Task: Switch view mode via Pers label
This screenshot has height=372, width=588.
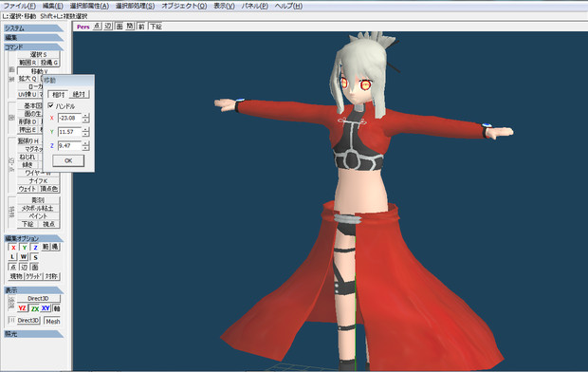Action: [83, 27]
